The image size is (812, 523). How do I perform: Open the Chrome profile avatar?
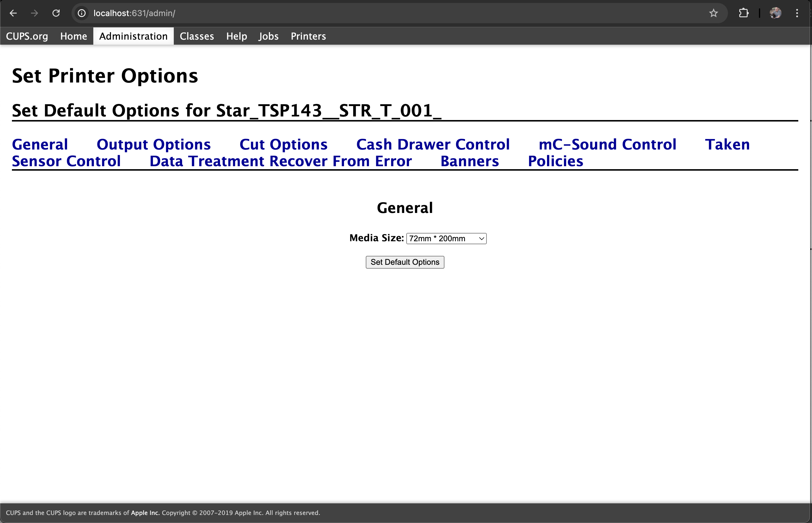pos(775,13)
